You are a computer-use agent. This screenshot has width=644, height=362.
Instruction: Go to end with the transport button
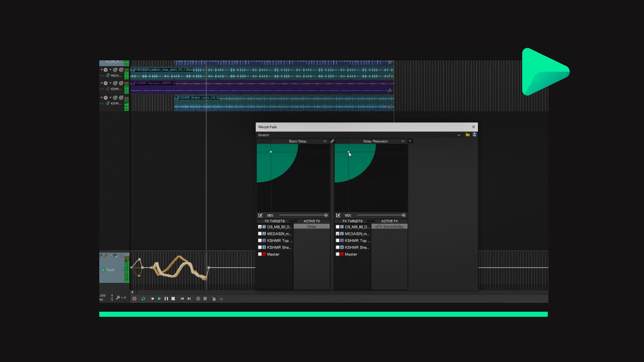coord(189,299)
